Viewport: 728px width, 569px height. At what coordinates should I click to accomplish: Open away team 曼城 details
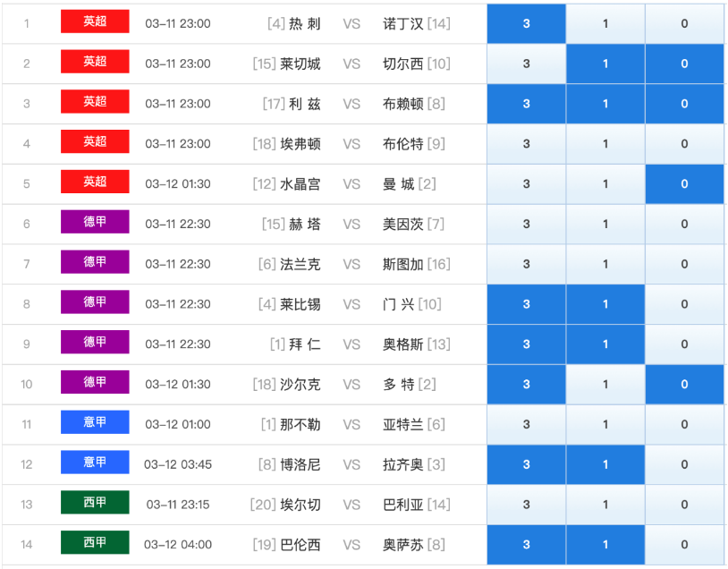pyautogui.click(x=398, y=184)
